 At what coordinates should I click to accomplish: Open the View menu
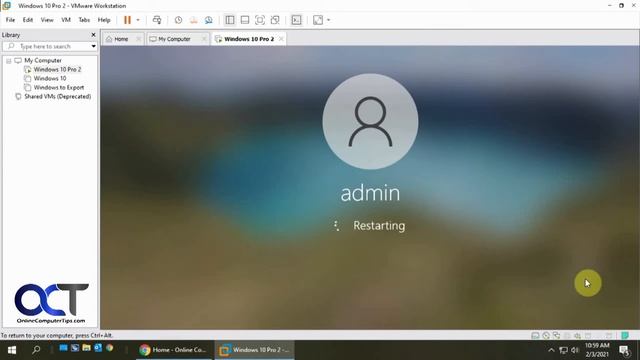point(47,20)
